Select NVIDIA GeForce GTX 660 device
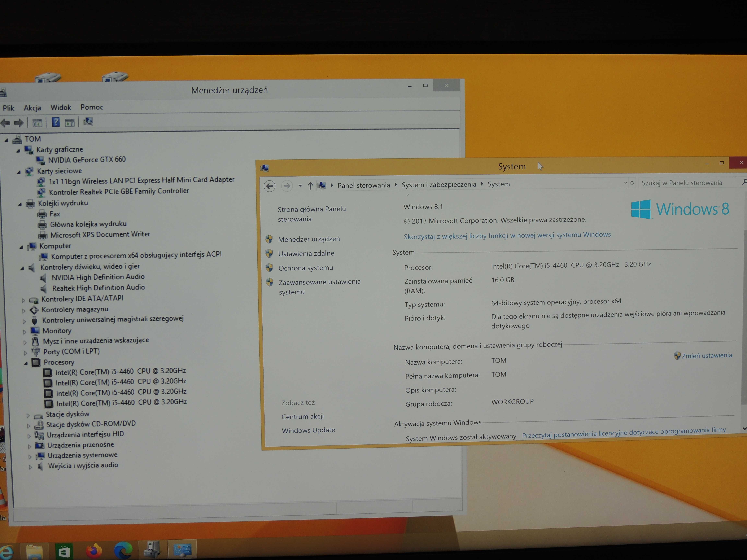Screen dimensions: 747x560 (x=86, y=159)
